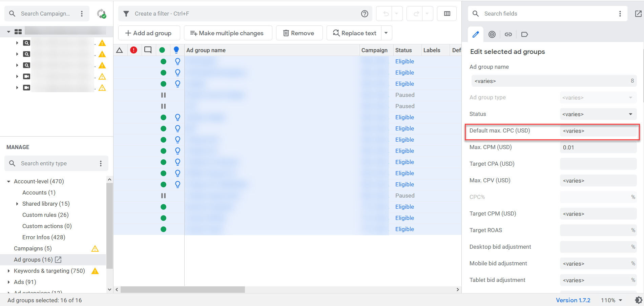Click the Max CPM value field
The height and width of the screenshot is (306, 644).
(598, 147)
